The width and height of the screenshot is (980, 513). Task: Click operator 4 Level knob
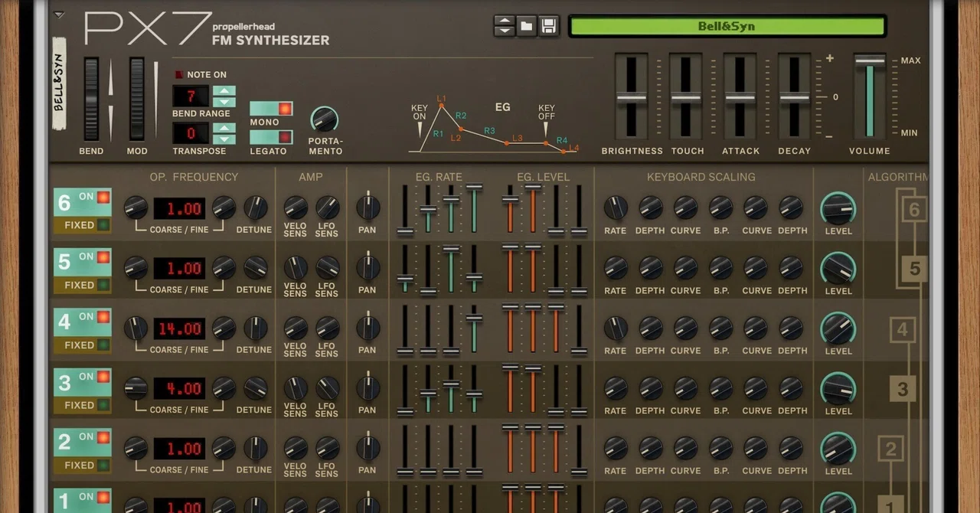point(838,328)
